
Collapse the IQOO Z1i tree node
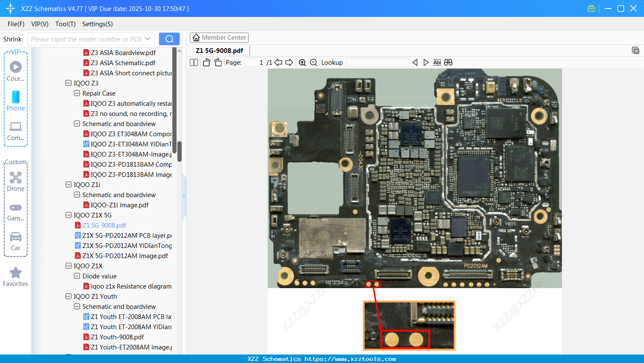69,184
